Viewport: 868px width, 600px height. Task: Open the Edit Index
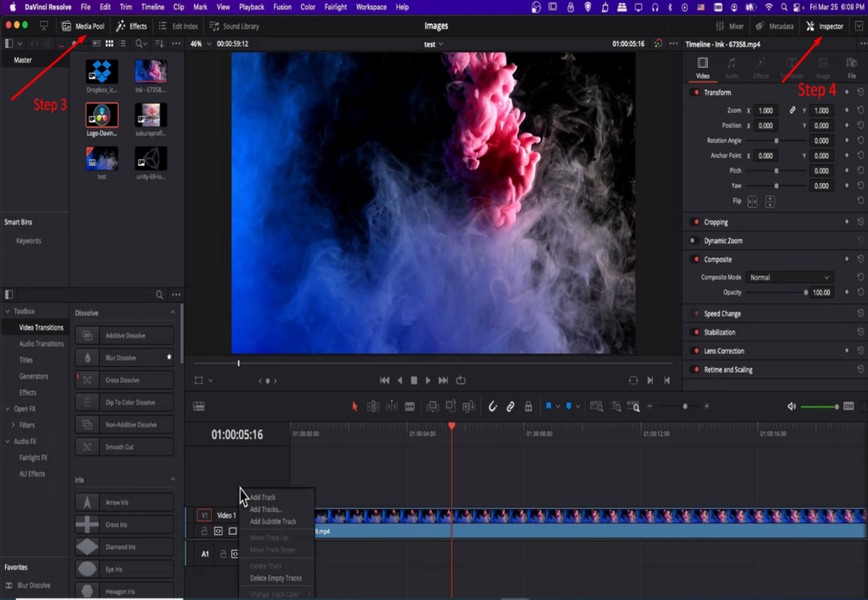pos(183,25)
